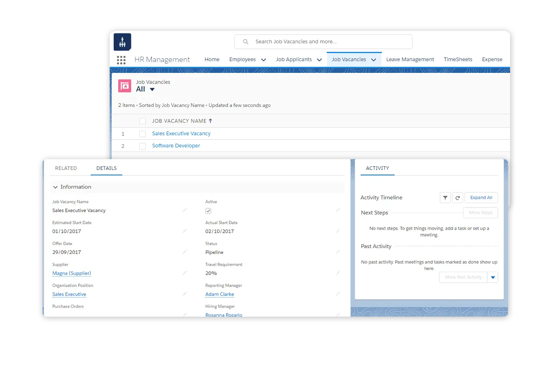The width and height of the screenshot is (553, 392).
Task: Edit Actual Start Date pencil icon
Action: [x=338, y=231]
